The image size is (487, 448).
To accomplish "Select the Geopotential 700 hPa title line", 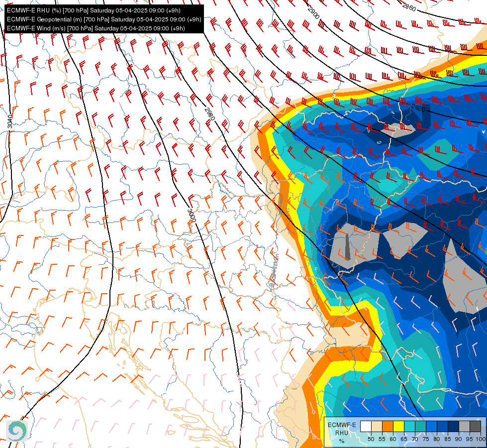I will coord(104,19).
